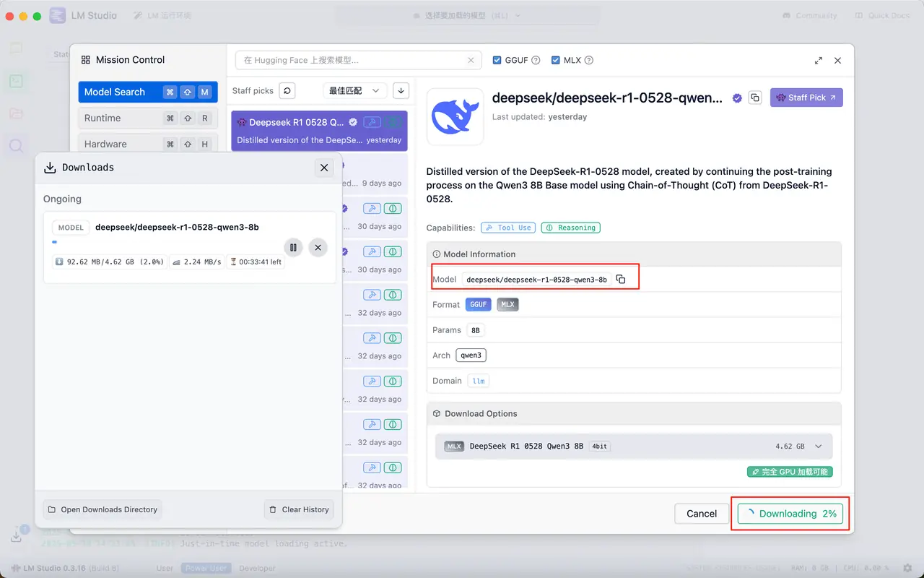Click the download progress bar
Screen dimensions: 924x578
click(165, 242)
